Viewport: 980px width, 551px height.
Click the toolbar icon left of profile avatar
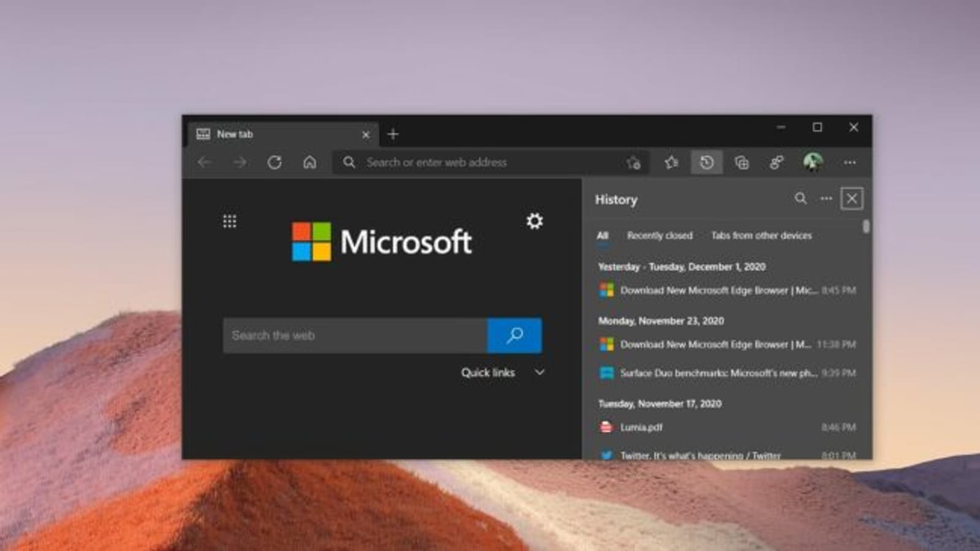click(x=777, y=162)
